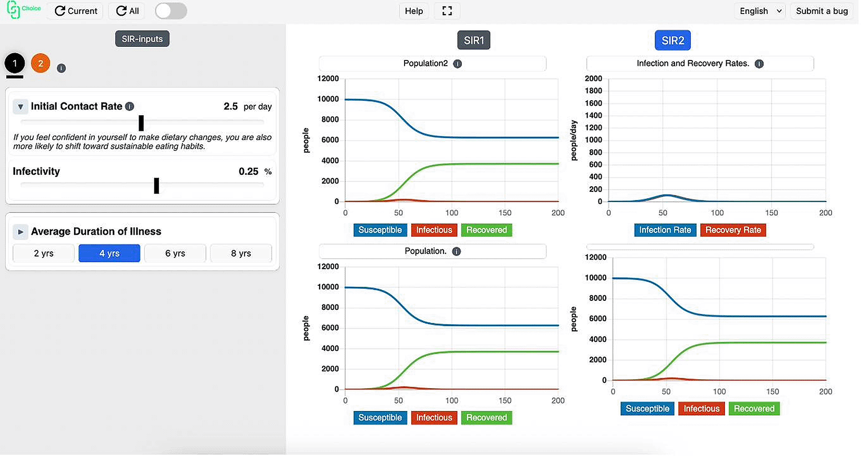
Task: Click the reset All button
Action: (x=127, y=11)
